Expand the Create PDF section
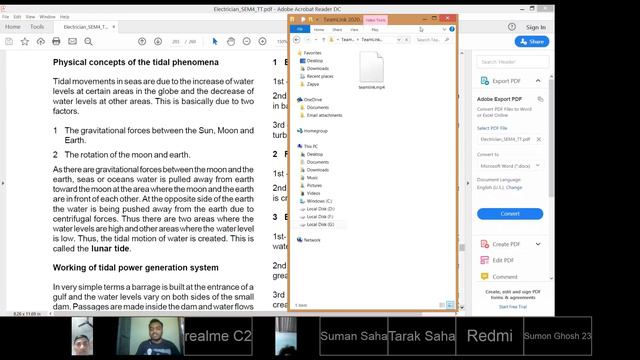 [538, 244]
